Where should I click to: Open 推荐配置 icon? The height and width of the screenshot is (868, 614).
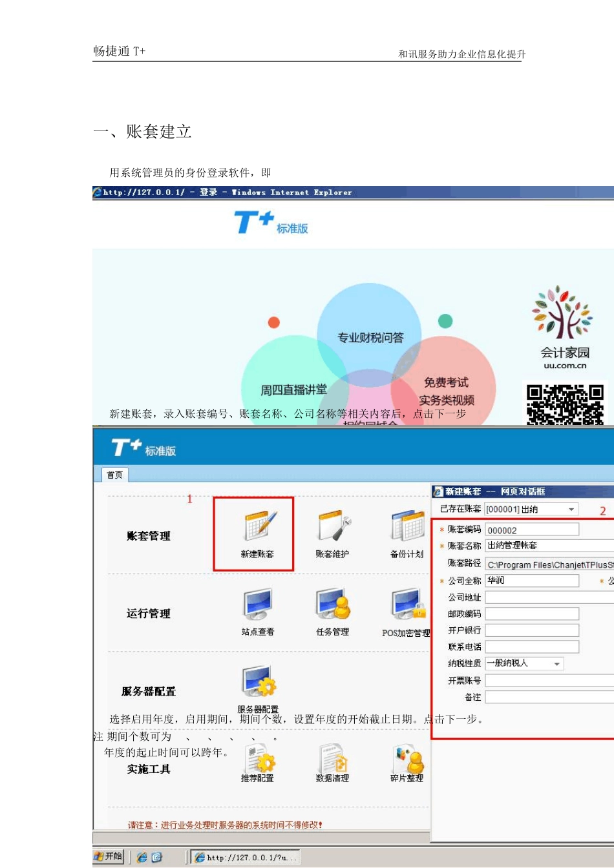click(x=260, y=758)
